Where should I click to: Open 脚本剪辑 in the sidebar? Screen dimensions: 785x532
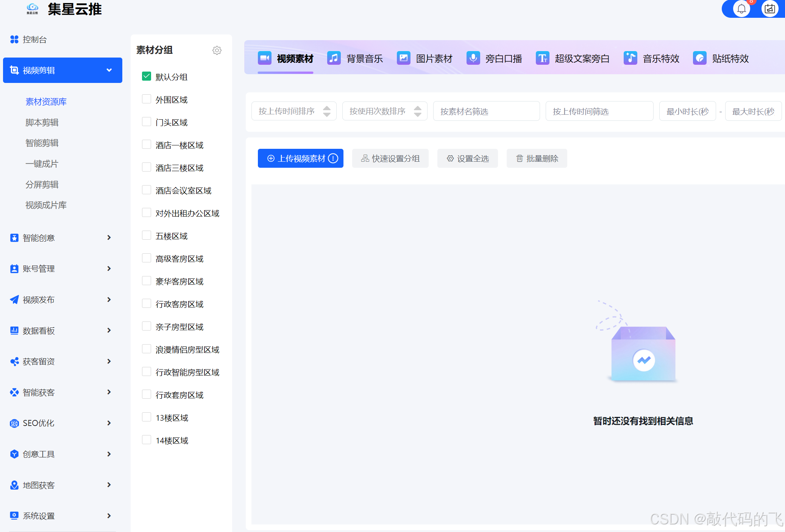coord(42,122)
